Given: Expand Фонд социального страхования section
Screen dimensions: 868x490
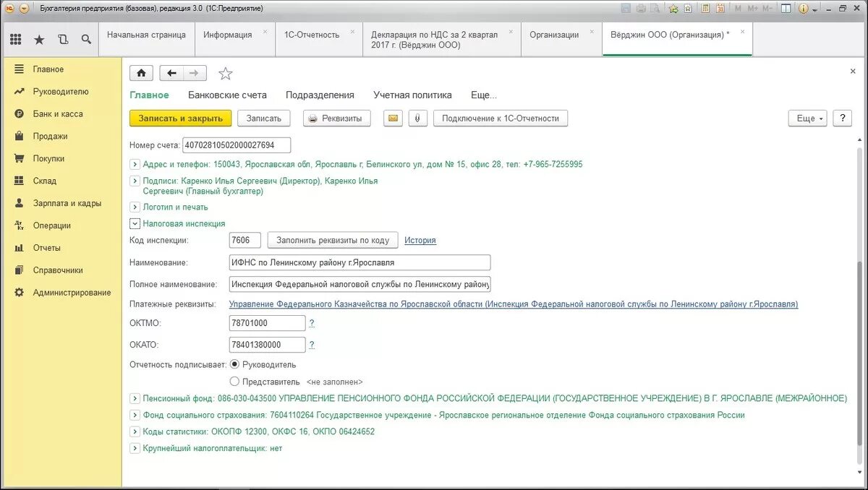Looking at the screenshot, I should point(135,415).
